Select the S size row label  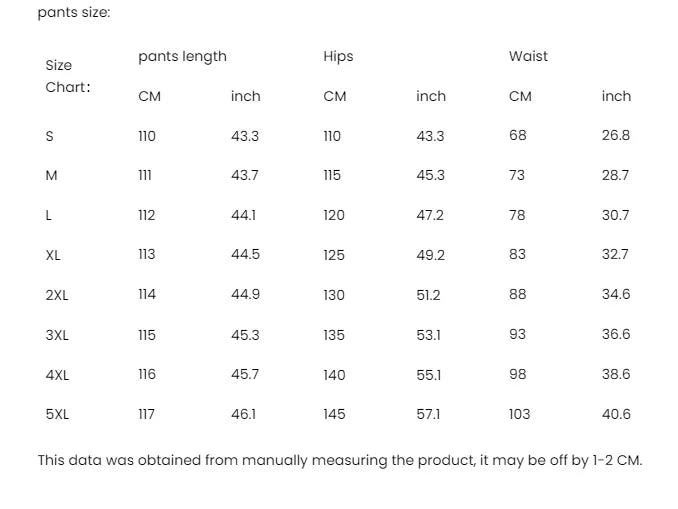pos(50,136)
